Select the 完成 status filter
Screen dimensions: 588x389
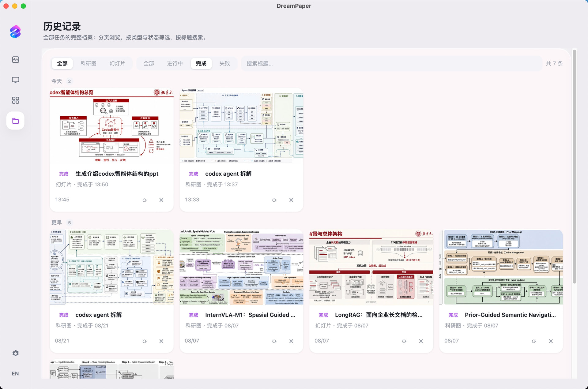coord(201,63)
